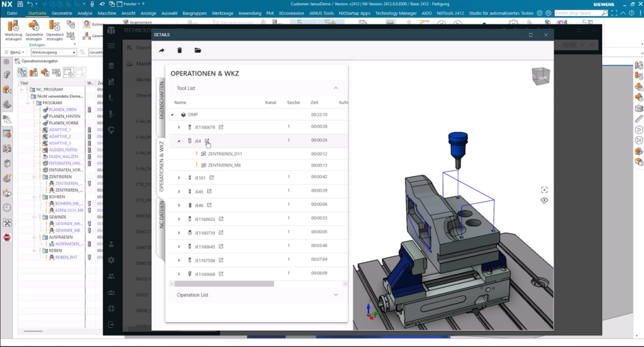
Task: Switch to the NC DATEIEN vertical tab
Action: [161, 215]
